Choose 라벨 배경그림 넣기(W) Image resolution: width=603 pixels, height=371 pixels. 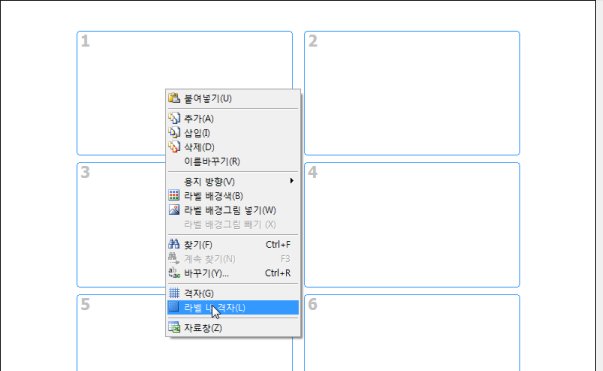click(233, 210)
